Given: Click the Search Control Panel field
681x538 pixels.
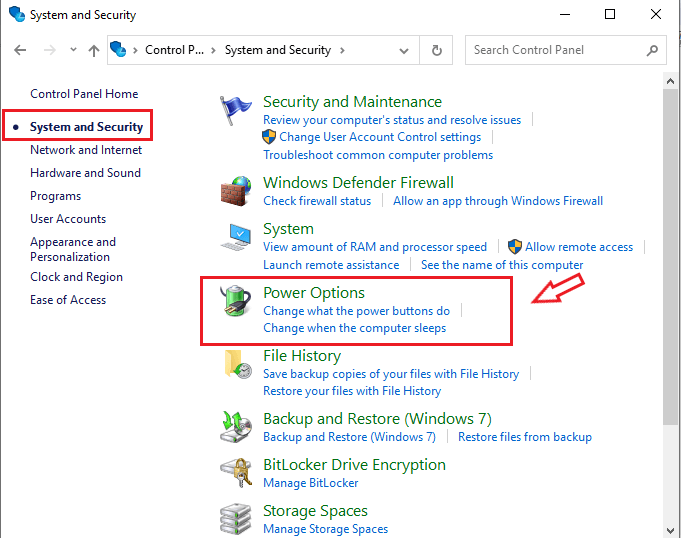Looking at the screenshot, I should [565, 50].
